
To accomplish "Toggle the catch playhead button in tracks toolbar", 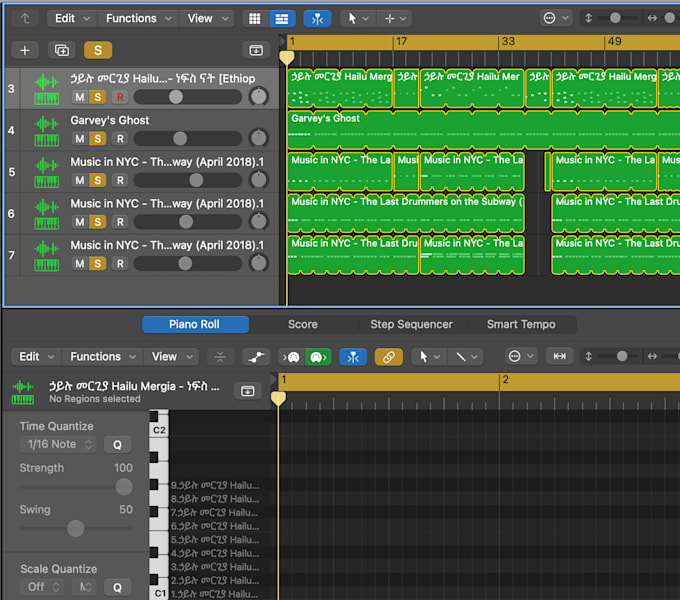I will (317, 19).
